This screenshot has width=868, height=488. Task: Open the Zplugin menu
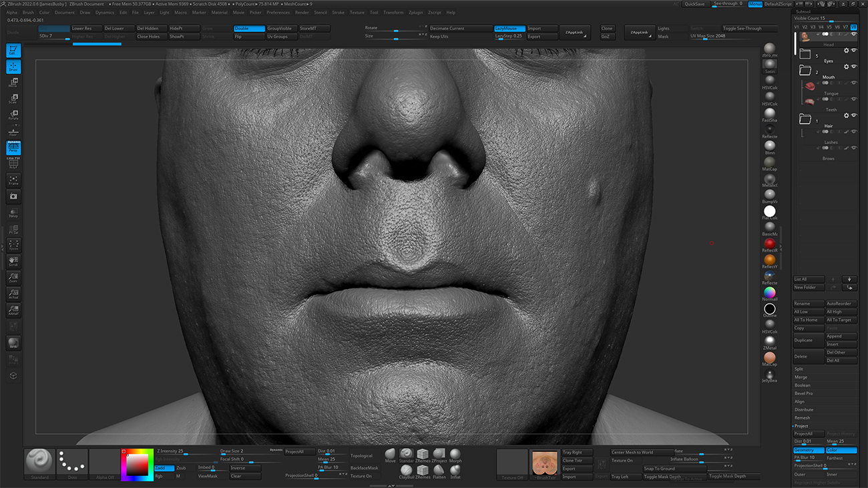pyautogui.click(x=416, y=11)
